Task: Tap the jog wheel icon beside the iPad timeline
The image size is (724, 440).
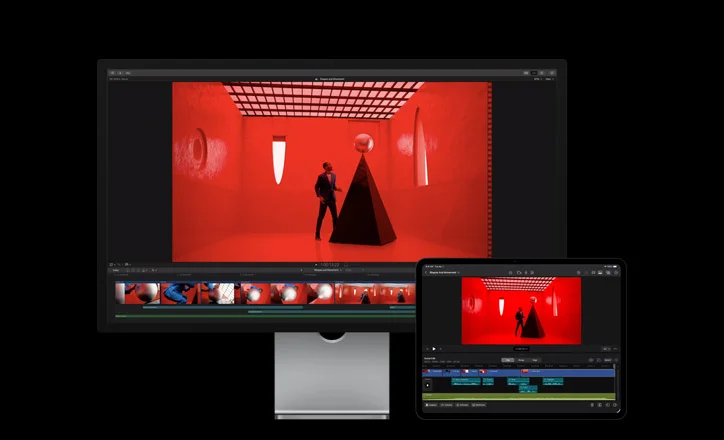Action: 428,386
